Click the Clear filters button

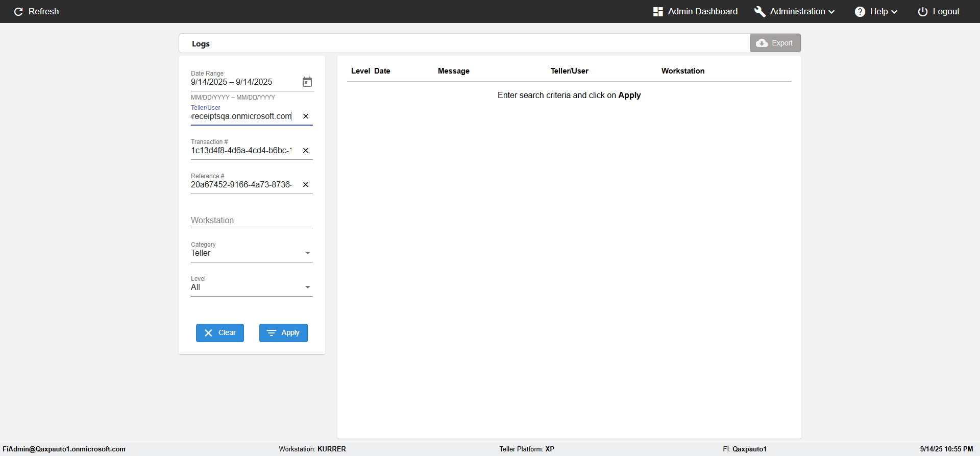pos(220,333)
